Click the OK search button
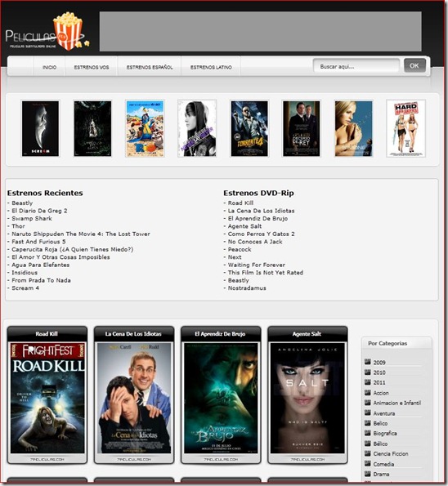 coord(414,65)
